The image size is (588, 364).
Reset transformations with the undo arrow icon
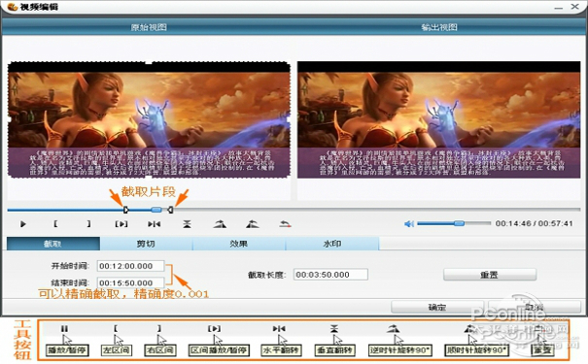[286, 224]
